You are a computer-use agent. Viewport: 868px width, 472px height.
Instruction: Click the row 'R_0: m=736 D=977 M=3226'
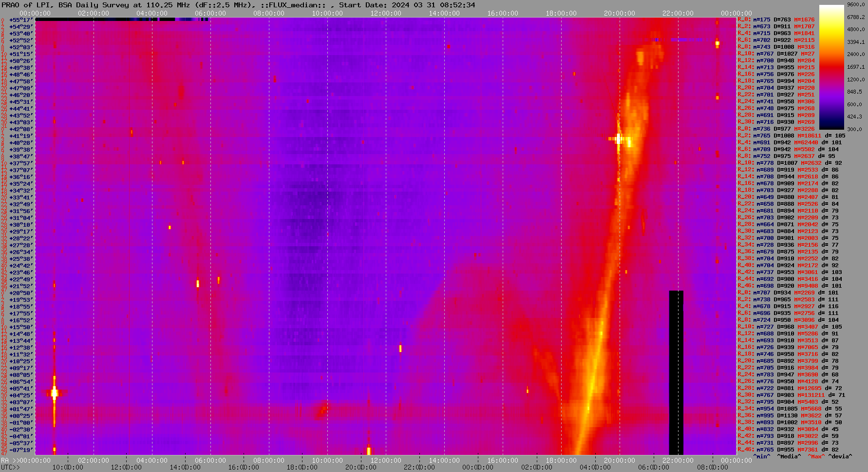tap(776, 129)
